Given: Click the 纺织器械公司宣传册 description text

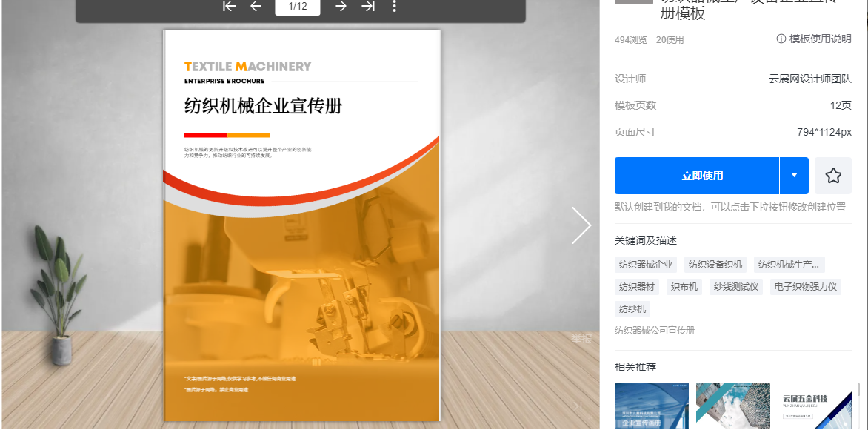Looking at the screenshot, I should coord(654,331).
